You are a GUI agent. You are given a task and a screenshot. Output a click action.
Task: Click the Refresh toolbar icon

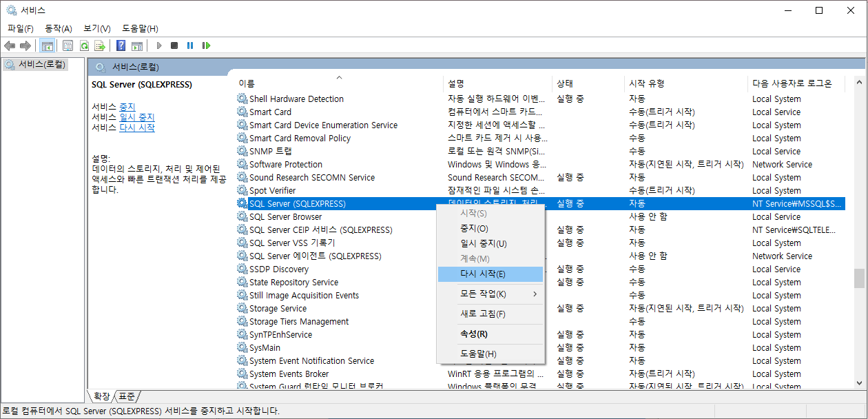point(84,45)
